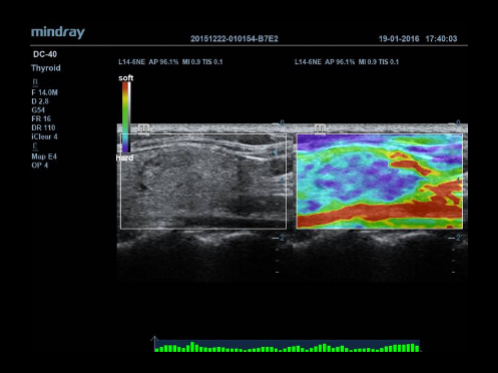
Task: Click the DR 110 dynamic range value
Action: tap(43, 128)
